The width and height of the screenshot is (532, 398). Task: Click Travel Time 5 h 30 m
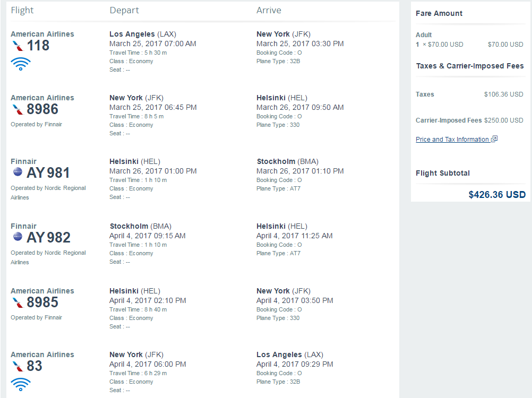(x=138, y=53)
